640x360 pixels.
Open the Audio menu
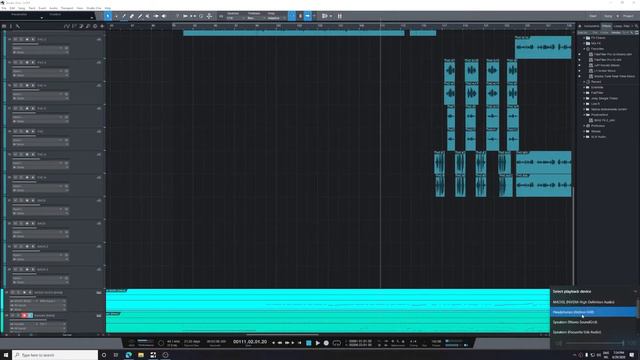coord(53,8)
